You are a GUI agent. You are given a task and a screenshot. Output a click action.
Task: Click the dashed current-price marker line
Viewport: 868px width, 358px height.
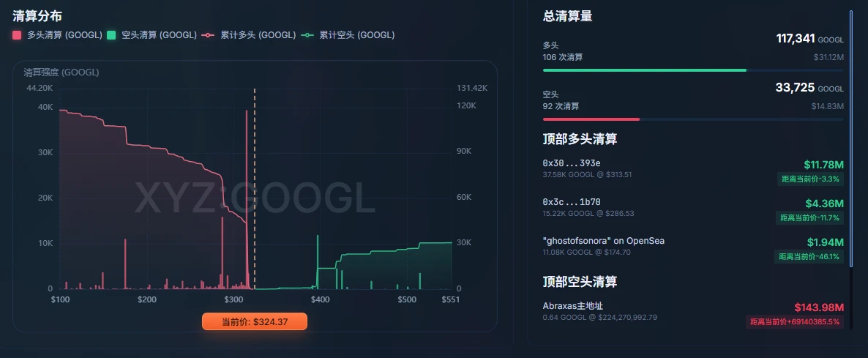(x=255, y=188)
